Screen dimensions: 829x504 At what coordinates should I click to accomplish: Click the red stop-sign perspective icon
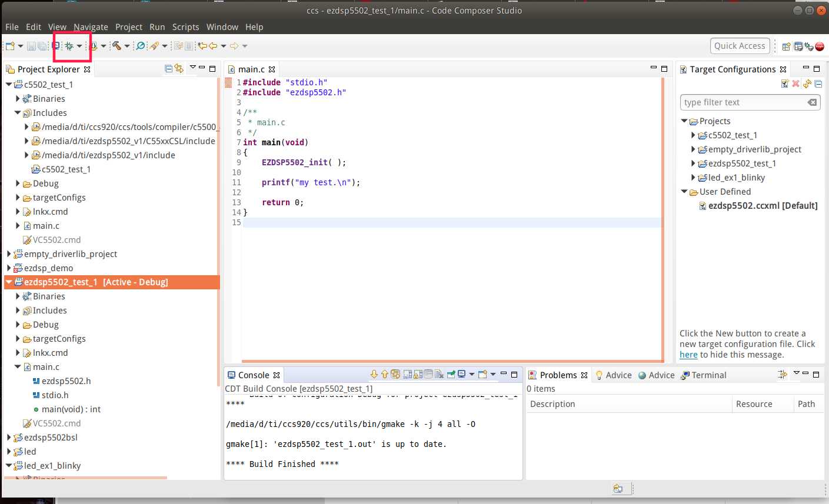click(820, 46)
